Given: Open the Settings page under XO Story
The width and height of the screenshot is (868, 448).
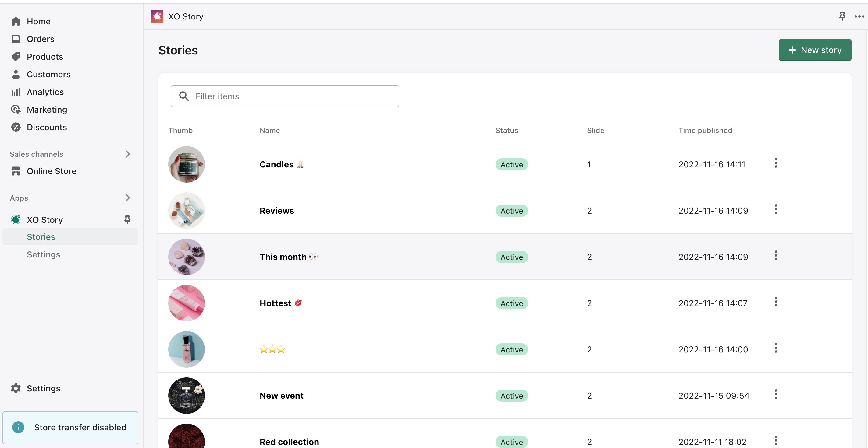Looking at the screenshot, I should point(43,254).
